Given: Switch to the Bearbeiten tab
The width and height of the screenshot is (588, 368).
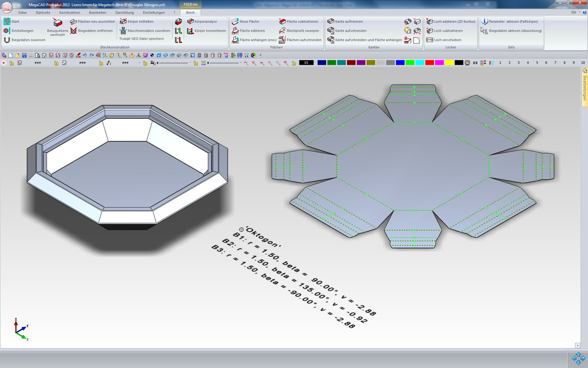Looking at the screenshot, I should click(x=98, y=12).
